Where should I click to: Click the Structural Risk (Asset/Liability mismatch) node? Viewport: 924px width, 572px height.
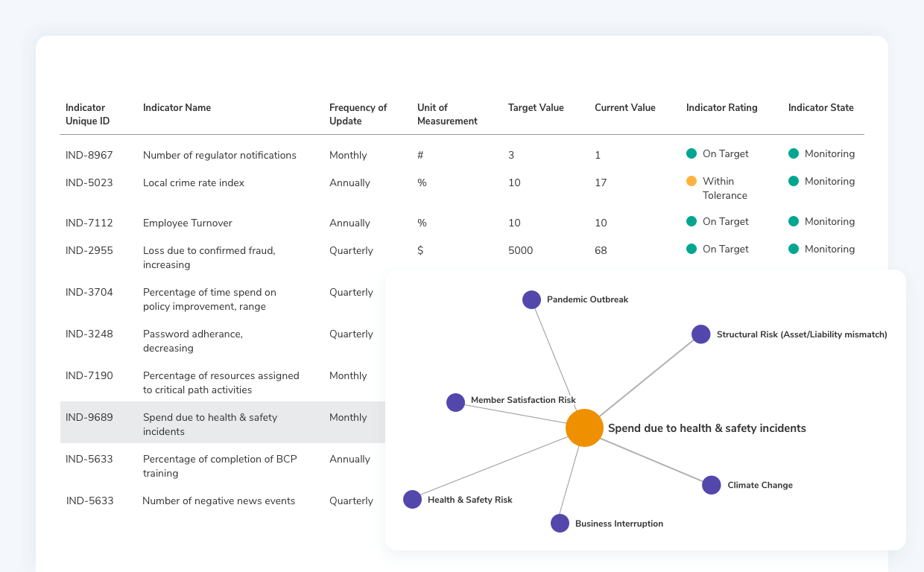coord(700,334)
